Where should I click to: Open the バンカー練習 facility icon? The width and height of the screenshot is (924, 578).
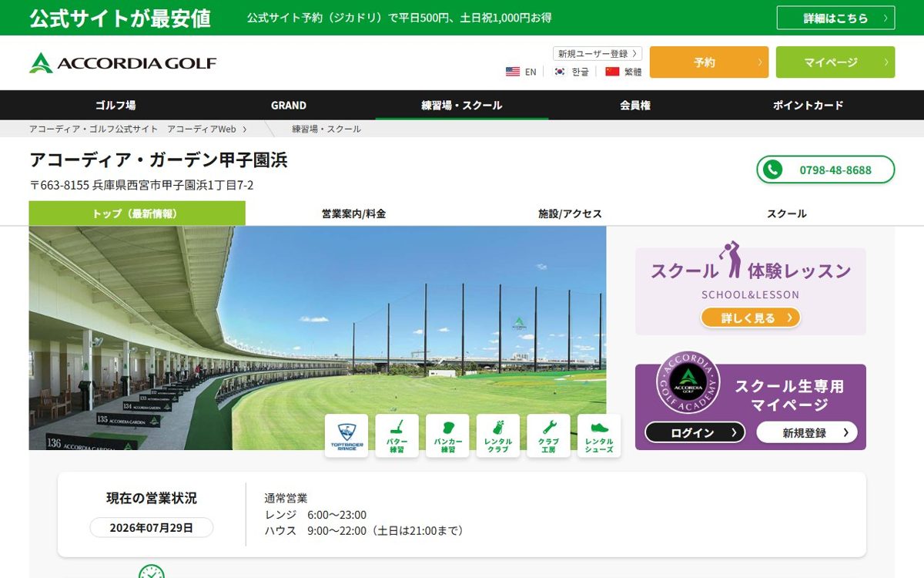click(447, 435)
